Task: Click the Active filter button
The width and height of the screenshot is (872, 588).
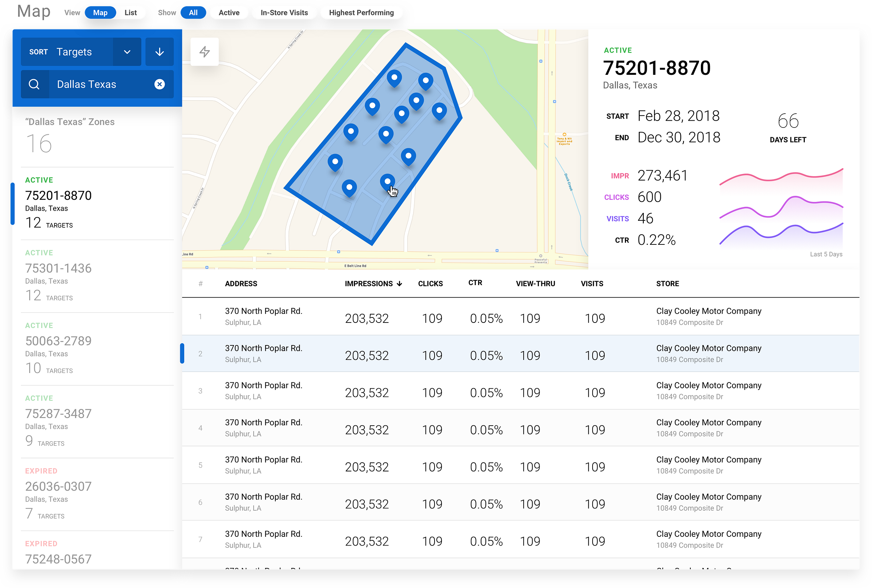Action: coord(229,13)
